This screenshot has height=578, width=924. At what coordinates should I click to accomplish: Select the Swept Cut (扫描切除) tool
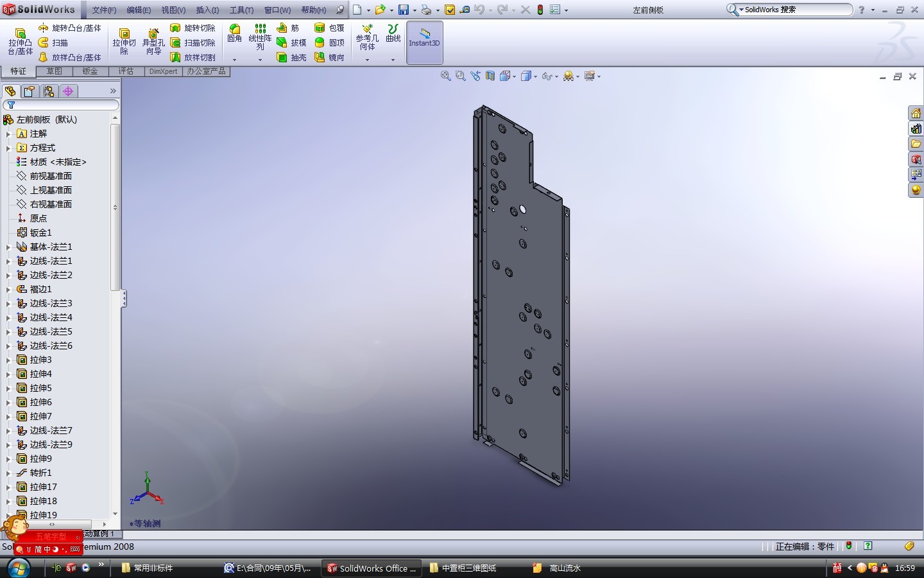click(193, 43)
